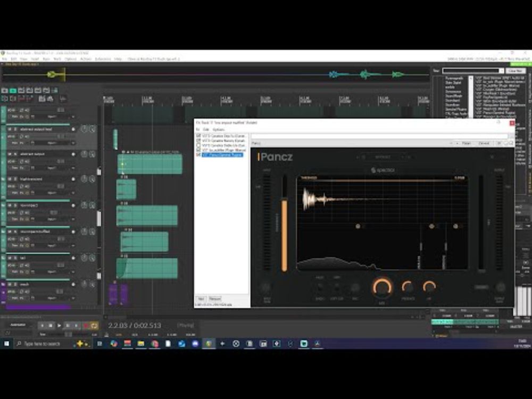Arm the tail track for recording
Screen dimensions: 532x399
(x=73, y=258)
